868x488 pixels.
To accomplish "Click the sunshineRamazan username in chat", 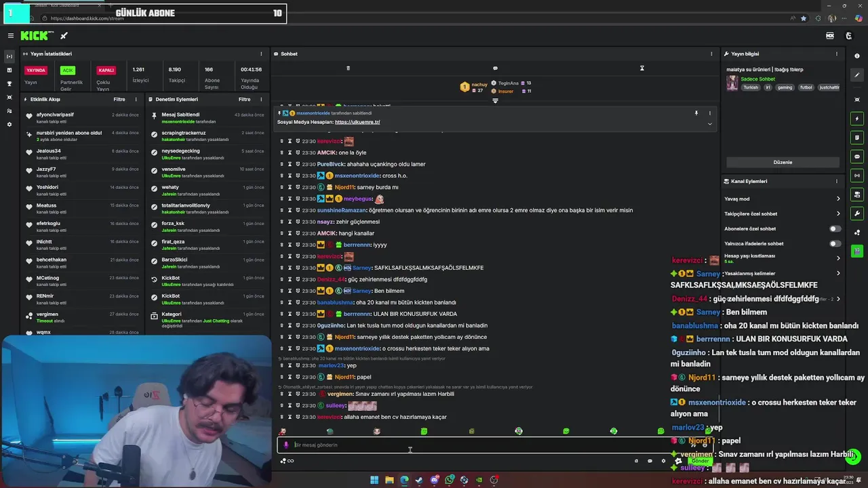I will click(341, 210).
